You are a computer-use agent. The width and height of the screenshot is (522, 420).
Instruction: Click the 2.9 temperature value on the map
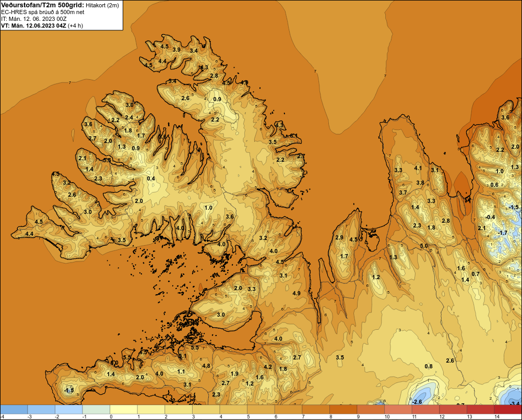click(x=339, y=237)
